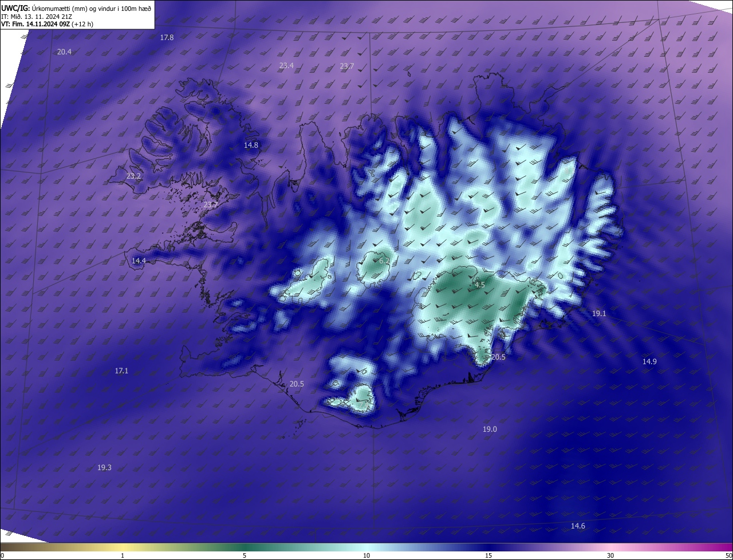Click the 19.0 value label
Image resolution: width=733 pixels, height=560 pixels.
[490, 429]
